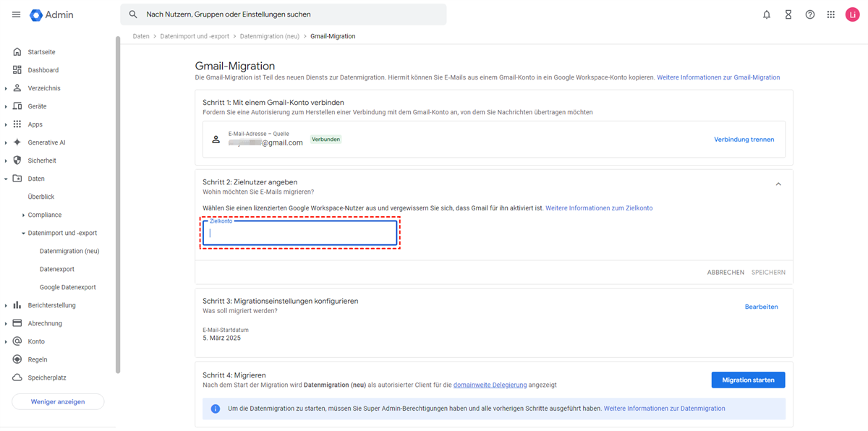Viewport: 868px width, 431px height.
Task: Open Überblick in the sidebar
Action: click(x=41, y=197)
